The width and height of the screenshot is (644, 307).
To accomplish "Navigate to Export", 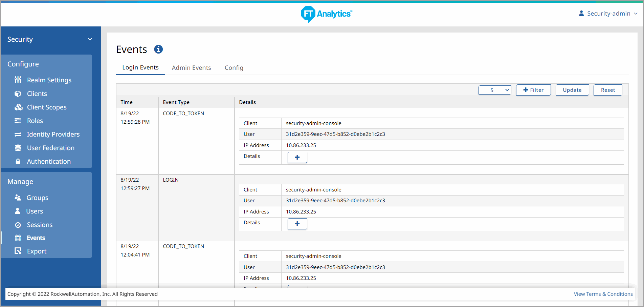I will (37, 251).
